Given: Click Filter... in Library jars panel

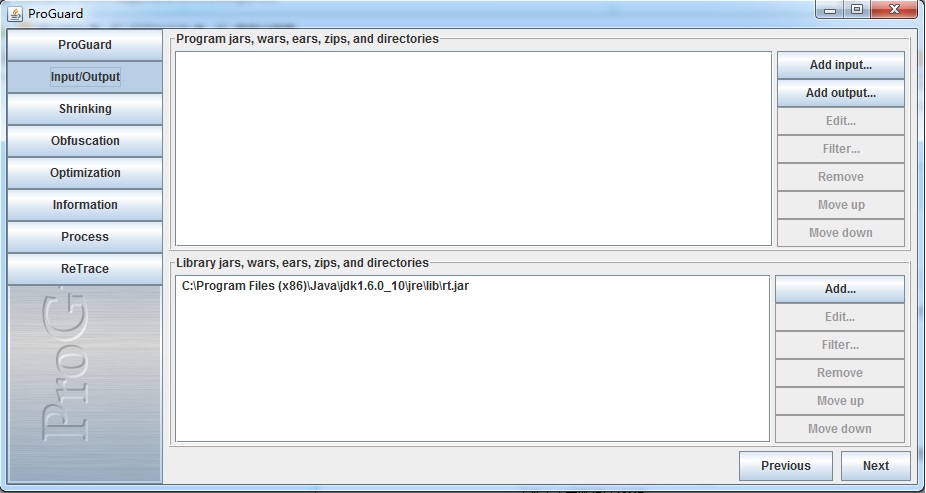Looking at the screenshot, I should (x=840, y=345).
